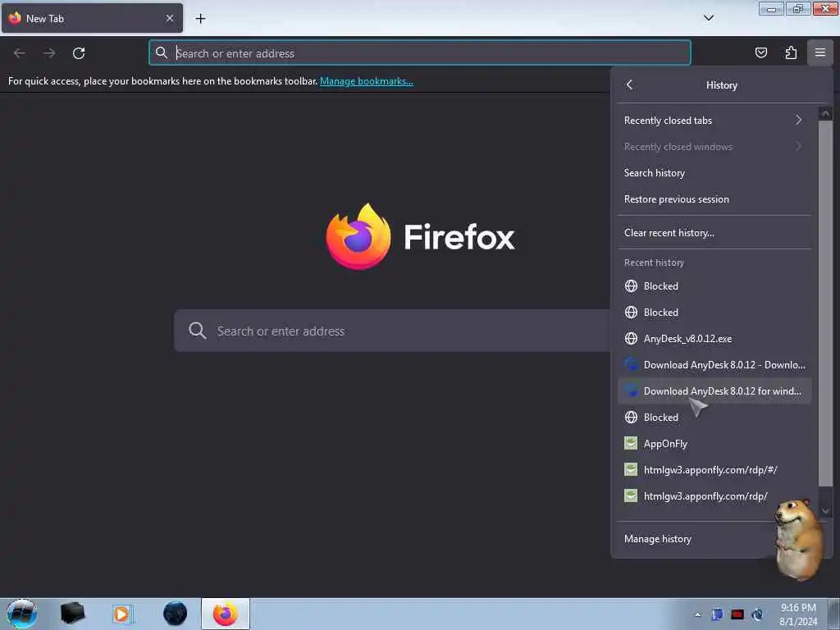This screenshot has height=630, width=840.
Task: Select Clear recent history
Action: pyautogui.click(x=714, y=232)
